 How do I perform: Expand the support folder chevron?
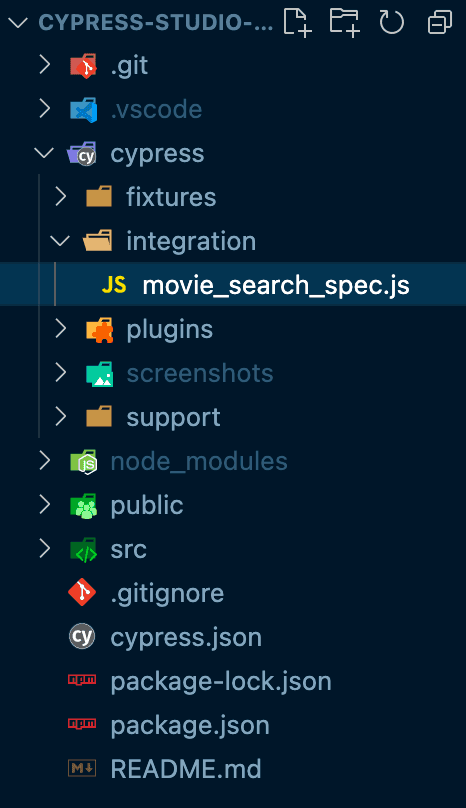pyautogui.click(x=61, y=417)
